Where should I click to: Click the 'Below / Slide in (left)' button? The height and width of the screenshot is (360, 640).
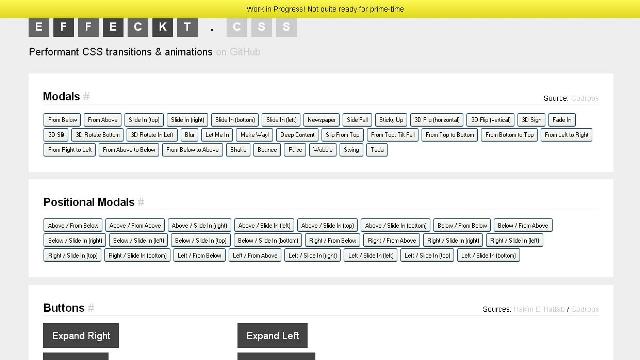pos(138,240)
